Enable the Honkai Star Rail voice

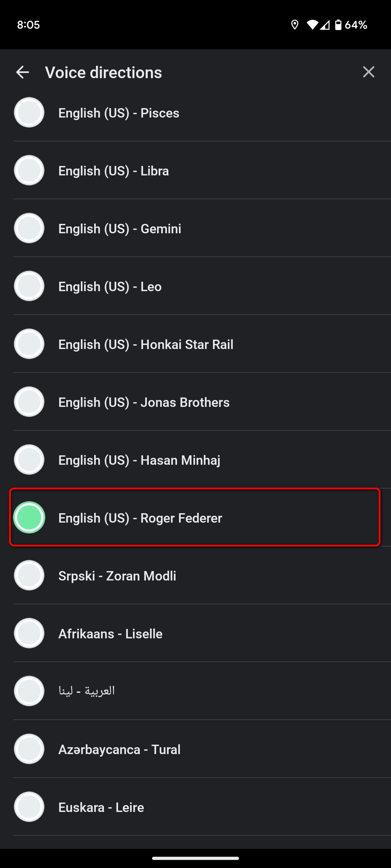click(x=29, y=344)
